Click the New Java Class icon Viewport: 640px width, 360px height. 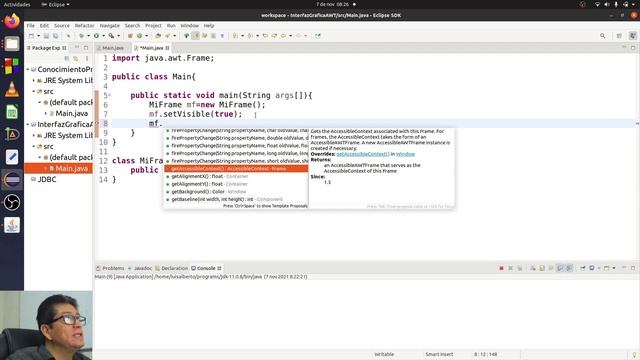[x=140, y=36]
